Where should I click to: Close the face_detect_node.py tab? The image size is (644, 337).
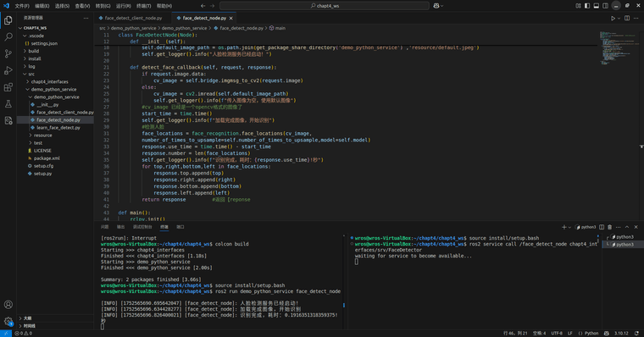(x=231, y=18)
